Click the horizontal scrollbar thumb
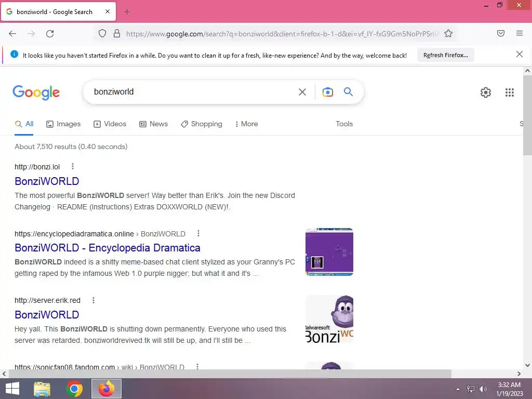 coord(230,374)
